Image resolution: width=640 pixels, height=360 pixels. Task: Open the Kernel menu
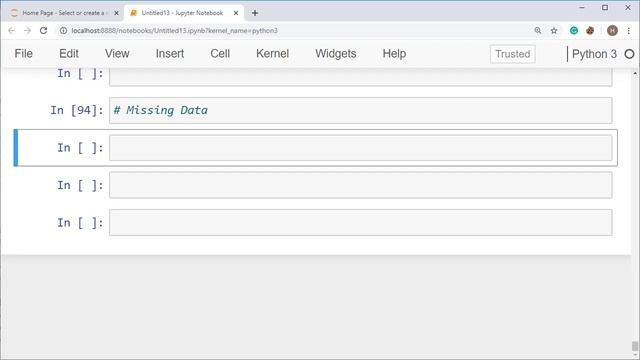(272, 53)
